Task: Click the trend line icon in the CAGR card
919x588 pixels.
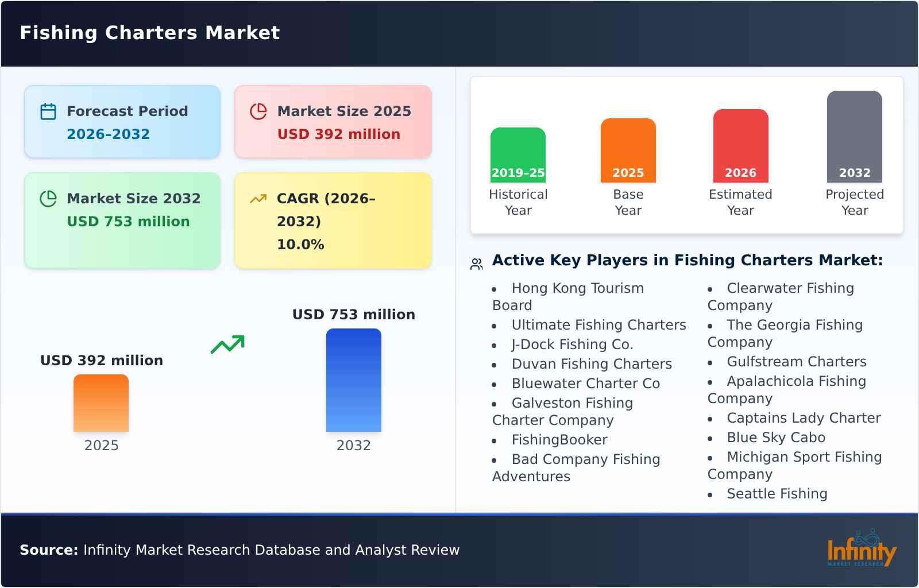Action: [x=258, y=199]
